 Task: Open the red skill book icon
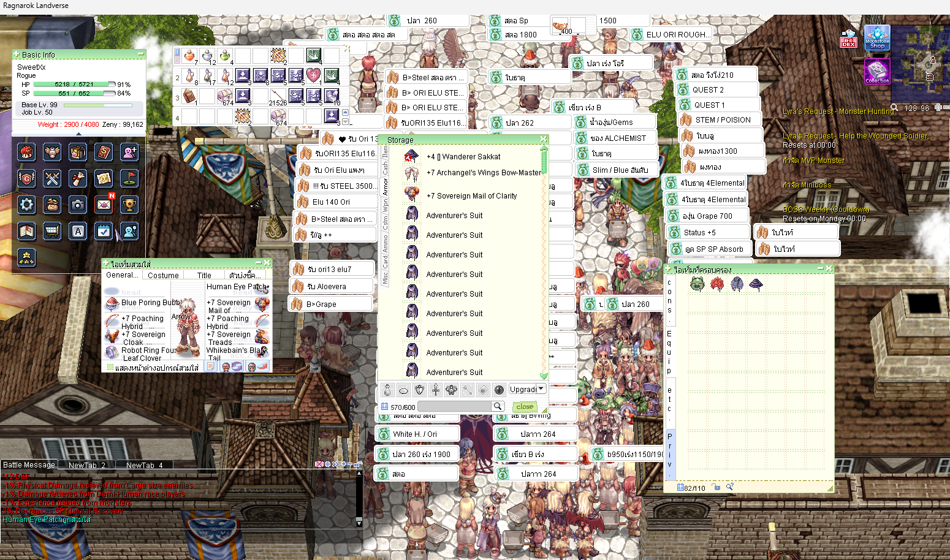(104, 152)
